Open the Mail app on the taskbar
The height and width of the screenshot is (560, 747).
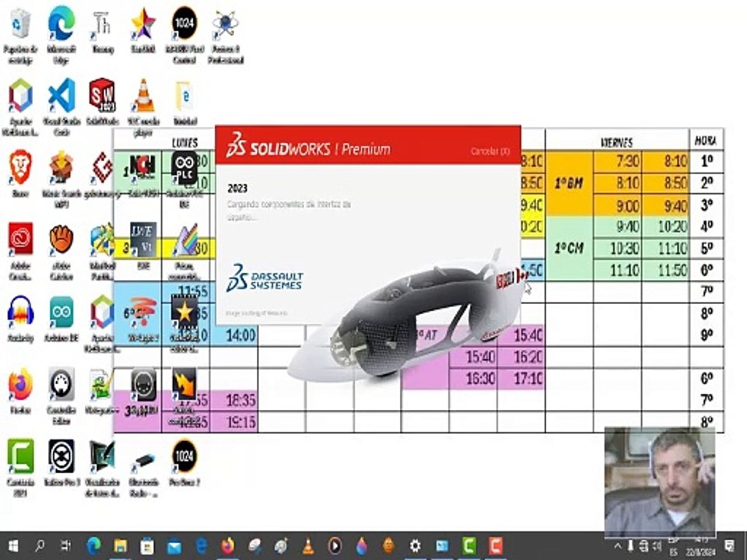tap(174, 546)
